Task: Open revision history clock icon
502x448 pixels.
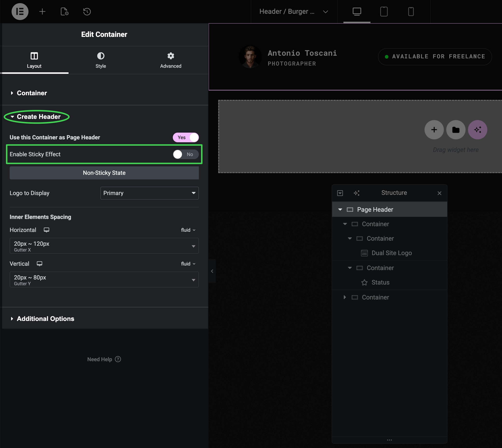Action: coord(87,12)
